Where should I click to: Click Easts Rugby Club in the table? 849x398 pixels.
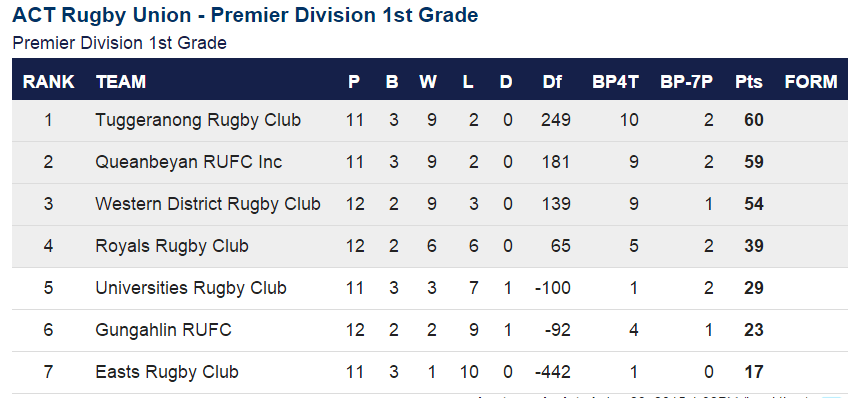click(167, 372)
